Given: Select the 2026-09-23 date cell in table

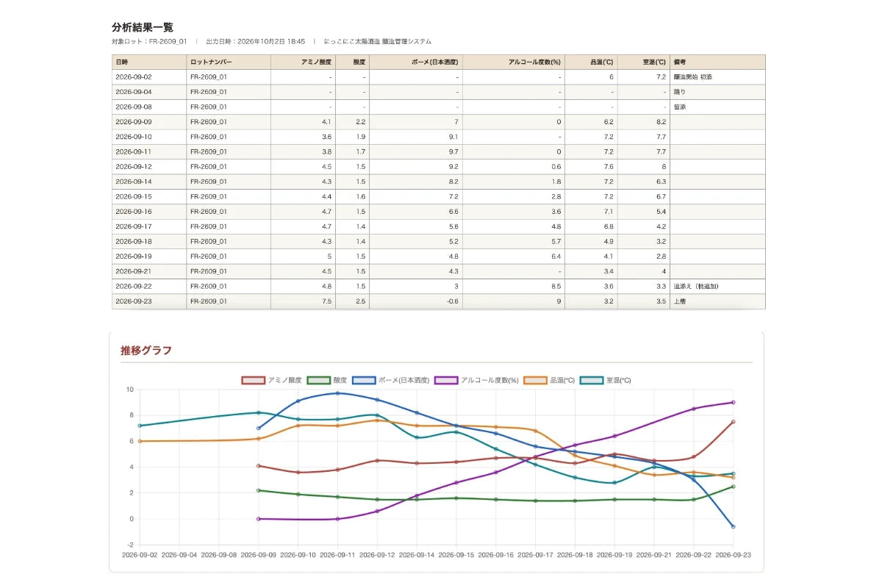Looking at the screenshot, I should 149,301.
